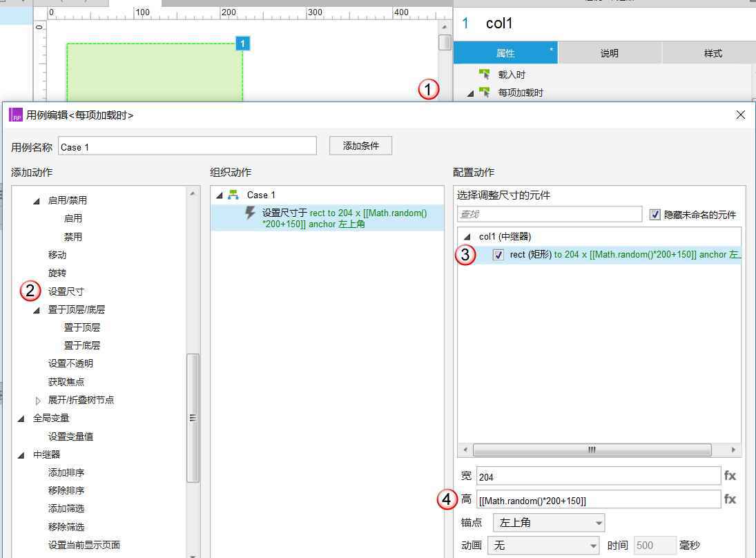Screen dimensions: 756x558
Task: Select the 设置尺寸于 rect action row
Action: tap(327, 218)
